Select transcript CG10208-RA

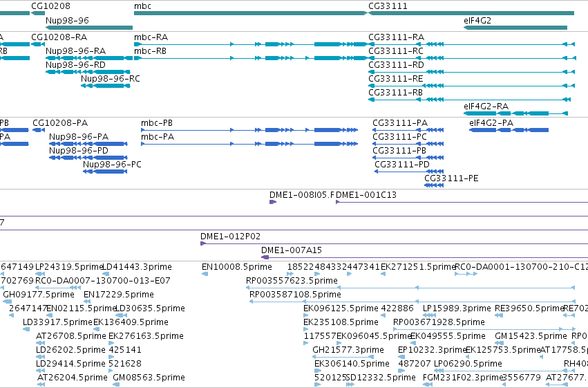click(x=38, y=44)
